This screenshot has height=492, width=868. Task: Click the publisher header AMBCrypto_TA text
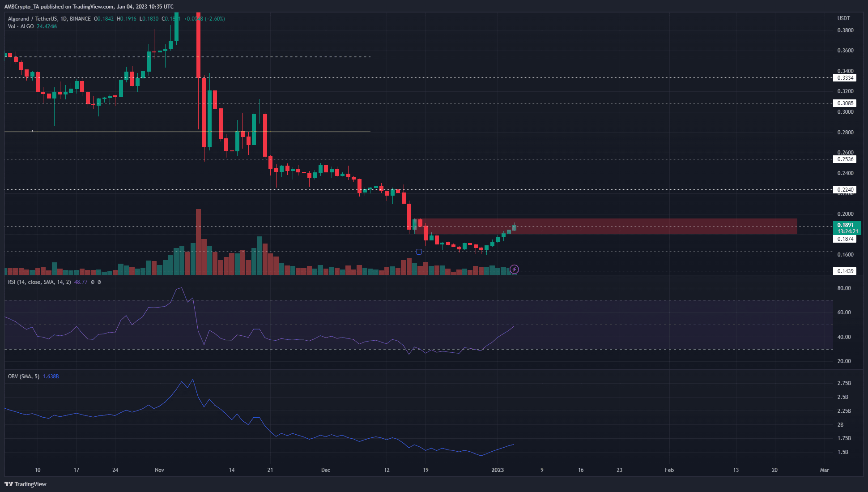pyautogui.click(x=21, y=7)
